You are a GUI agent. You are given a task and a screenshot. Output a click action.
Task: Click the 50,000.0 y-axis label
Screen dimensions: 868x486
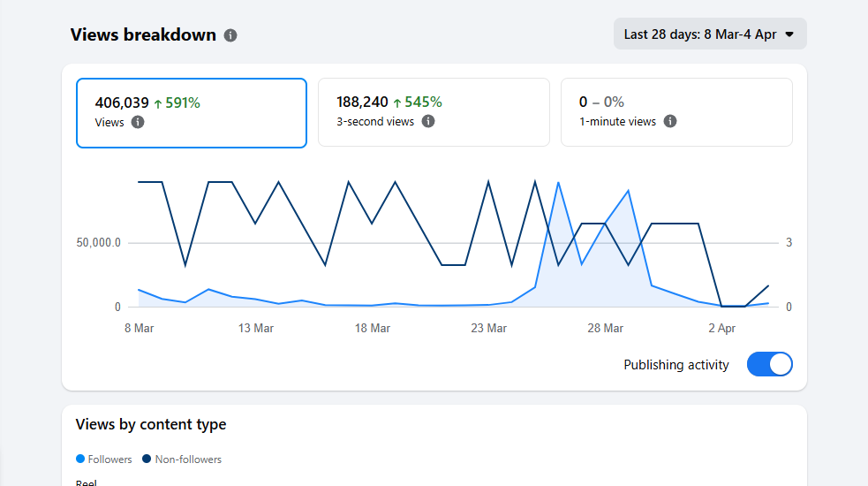(99, 243)
